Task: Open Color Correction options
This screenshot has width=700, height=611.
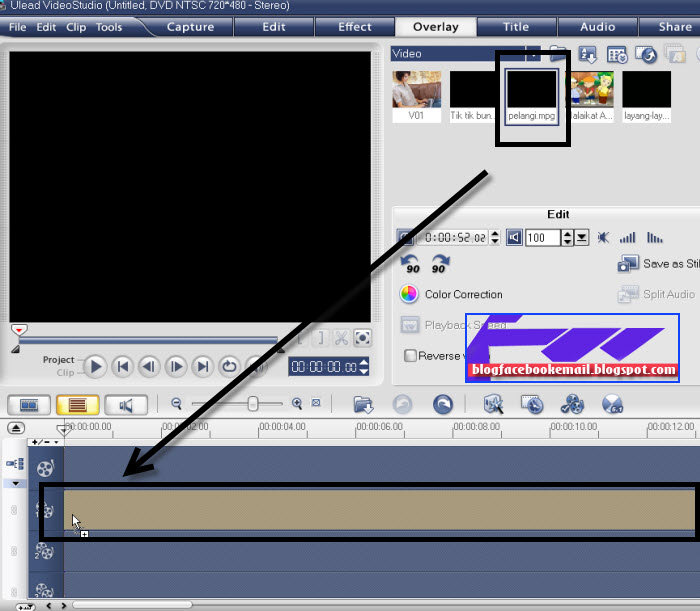Action: tap(451, 294)
